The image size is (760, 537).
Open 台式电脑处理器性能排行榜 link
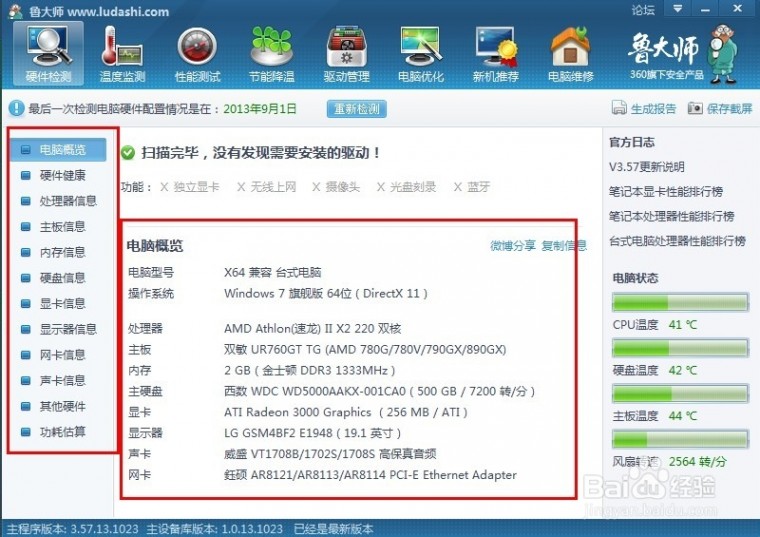pyautogui.click(x=677, y=241)
